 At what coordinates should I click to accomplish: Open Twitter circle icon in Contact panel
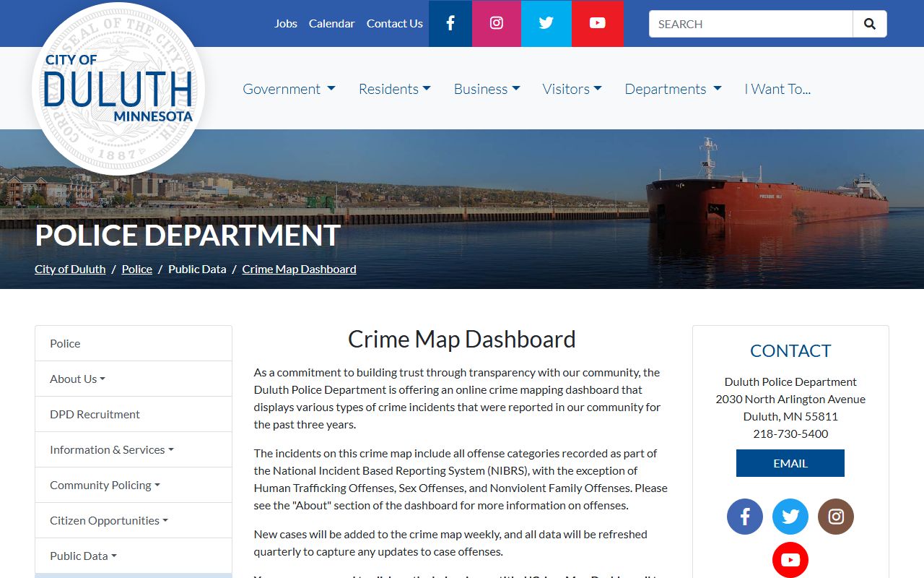coord(790,517)
